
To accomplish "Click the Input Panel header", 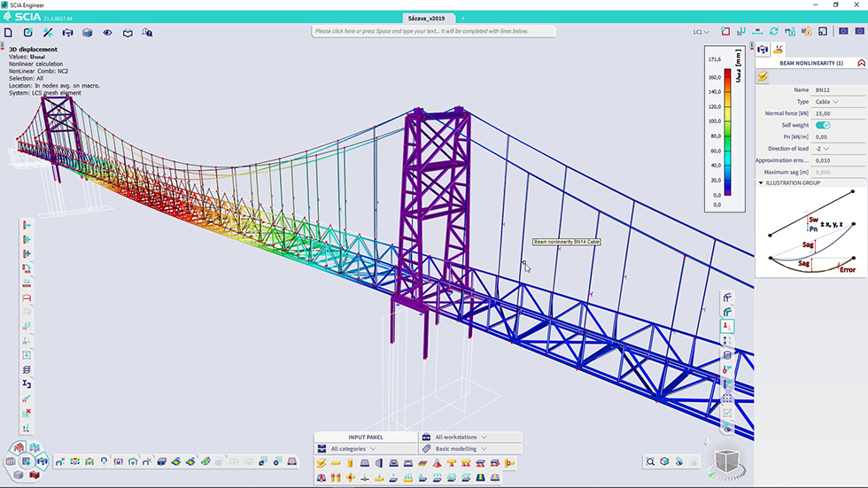I will pyautogui.click(x=366, y=437).
